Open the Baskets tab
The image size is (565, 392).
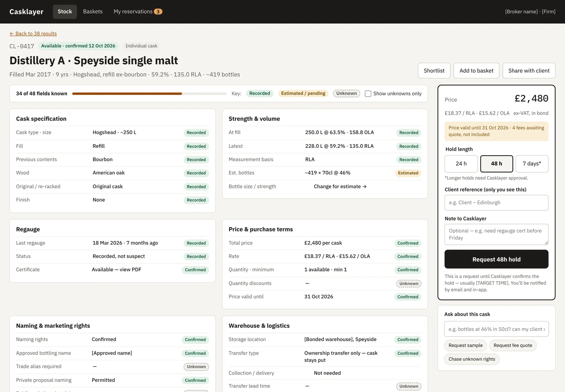coord(93,12)
